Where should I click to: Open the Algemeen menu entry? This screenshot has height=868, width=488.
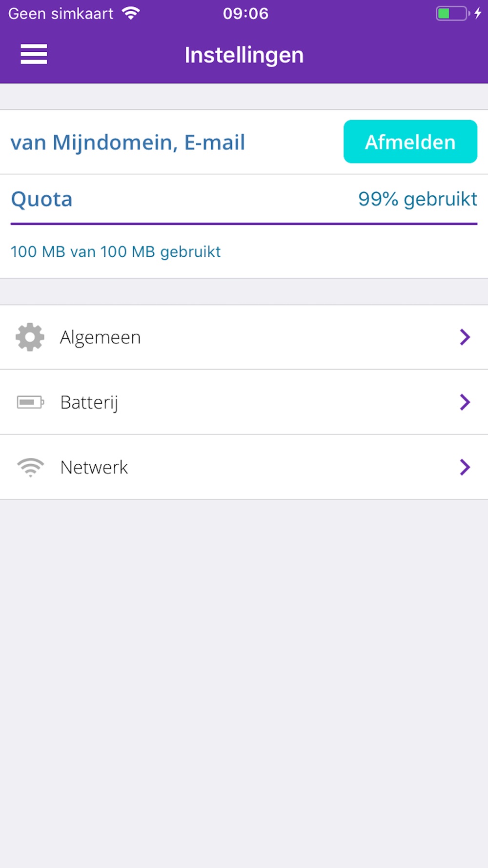[101, 337]
